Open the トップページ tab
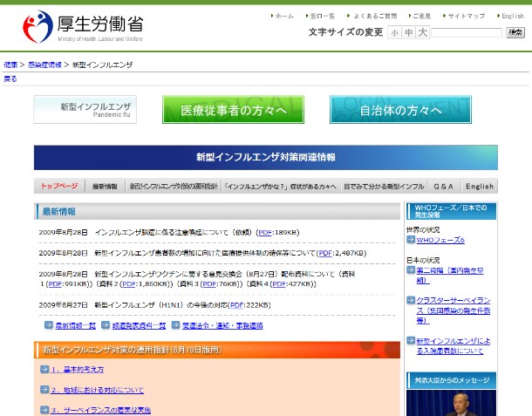532x416 pixels. (x=59, y=186)
